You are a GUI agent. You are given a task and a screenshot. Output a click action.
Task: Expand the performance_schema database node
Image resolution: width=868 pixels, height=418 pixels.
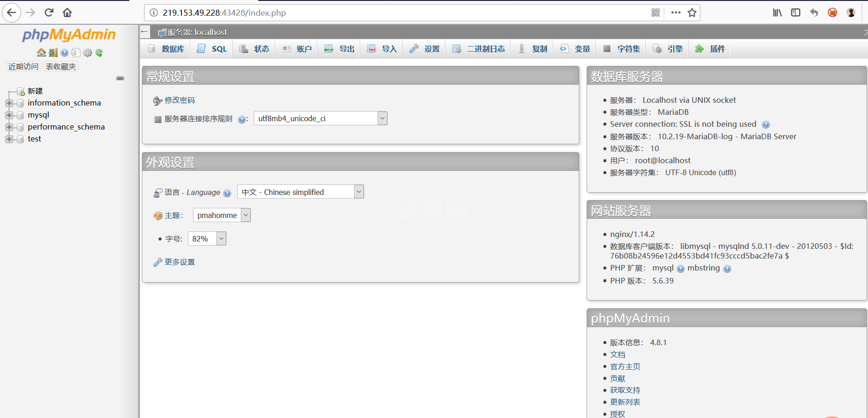click(x=9, y=127)
